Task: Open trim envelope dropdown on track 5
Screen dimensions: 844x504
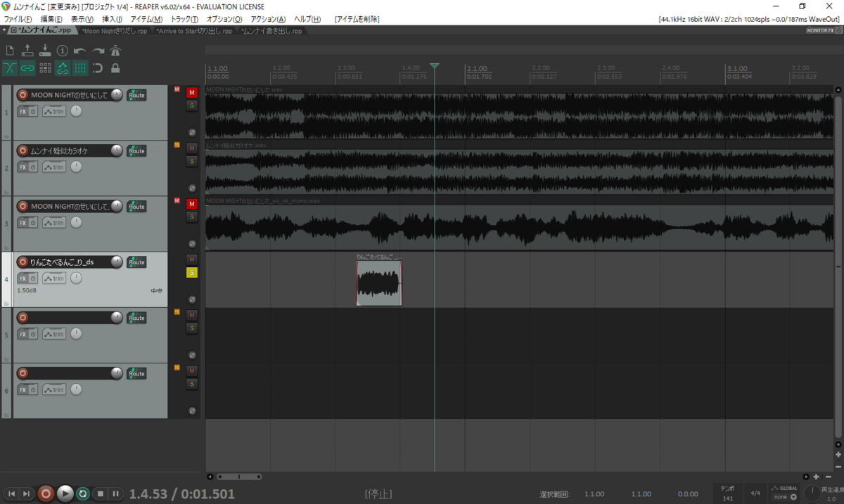Action: pos(54,334)
